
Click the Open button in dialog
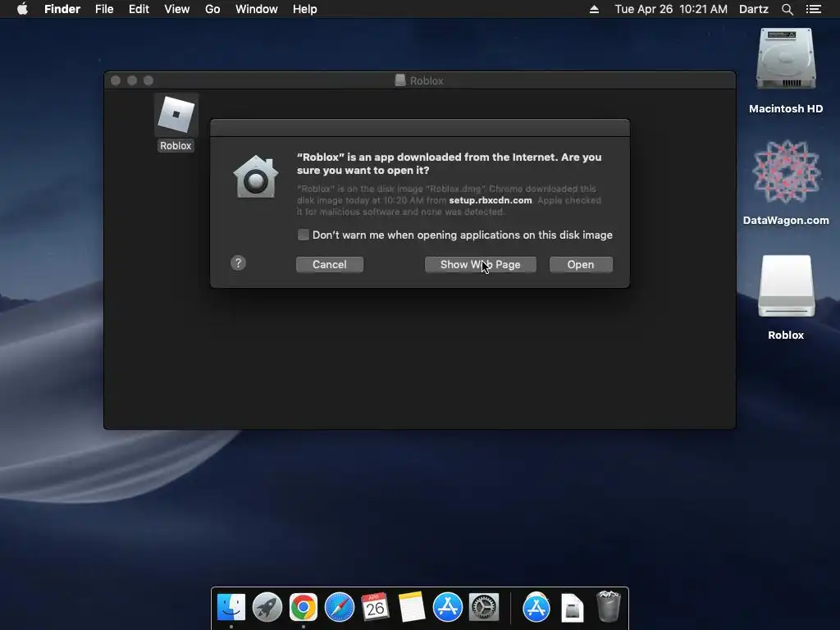(581, 265)
